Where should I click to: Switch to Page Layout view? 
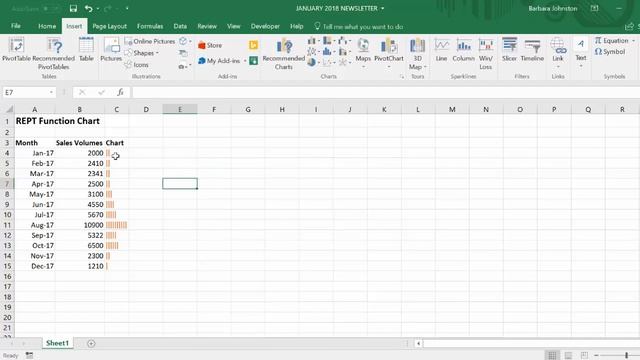pyautogui.click(x=568, y=356)
